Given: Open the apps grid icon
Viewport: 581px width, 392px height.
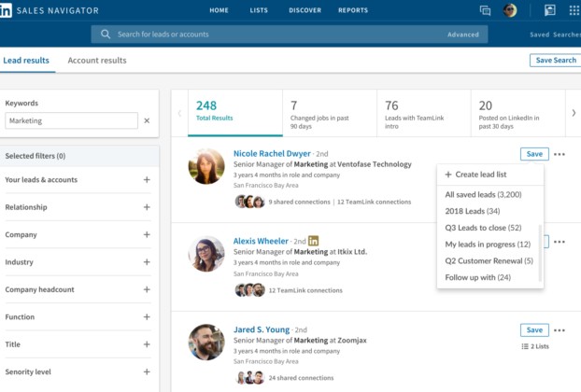Looking at the screenshot, I should 574,10.
